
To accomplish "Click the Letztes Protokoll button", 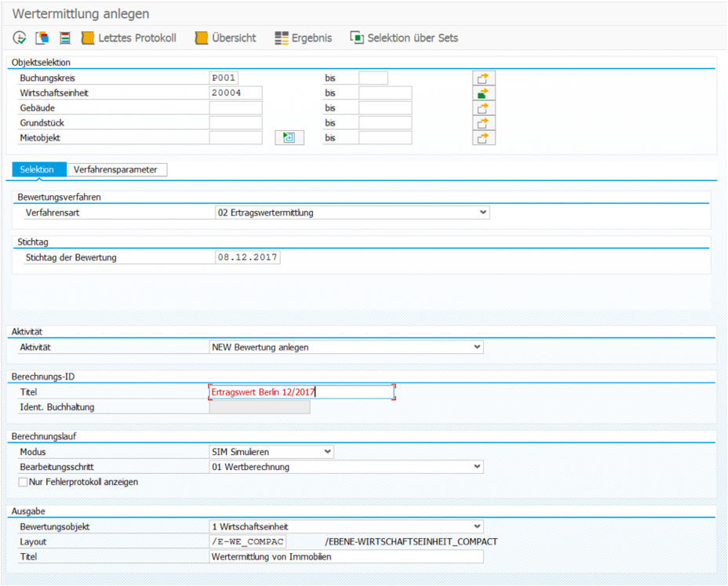I will (129, 38).
